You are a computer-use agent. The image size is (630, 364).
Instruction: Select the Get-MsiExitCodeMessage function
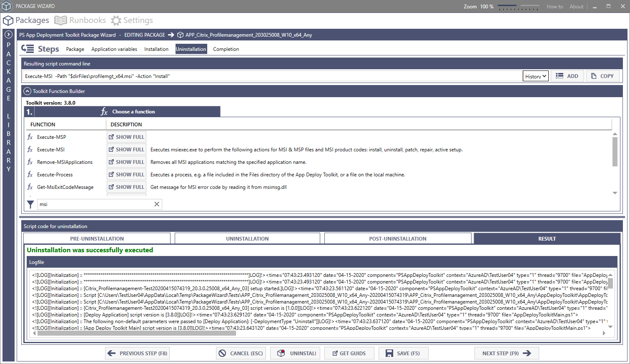tap(65, 187)
